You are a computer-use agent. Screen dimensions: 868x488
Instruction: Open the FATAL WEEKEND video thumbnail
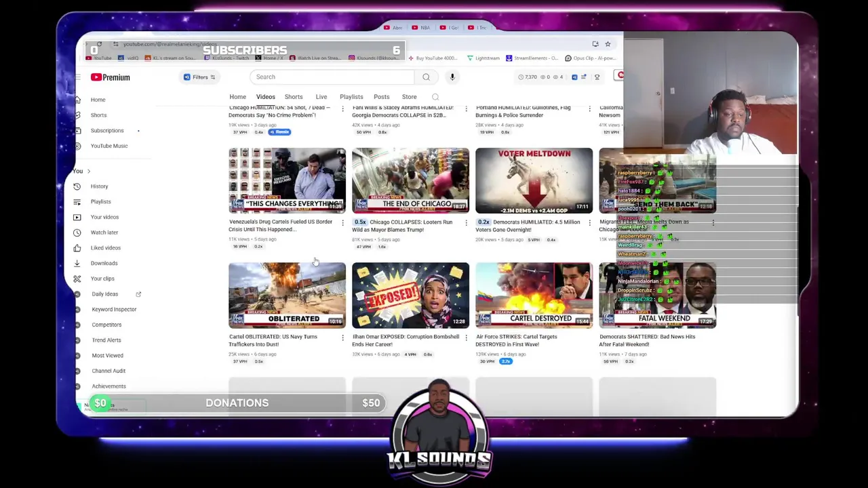657,295
